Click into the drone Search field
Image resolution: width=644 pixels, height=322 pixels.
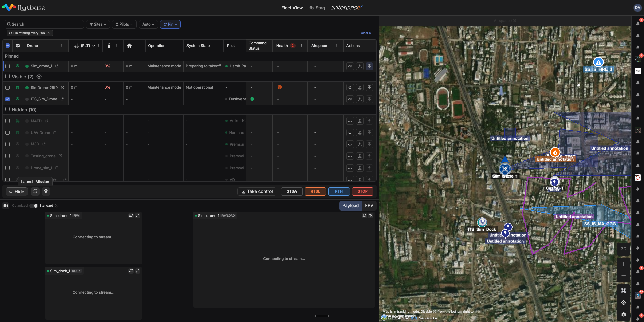point(44,24)
